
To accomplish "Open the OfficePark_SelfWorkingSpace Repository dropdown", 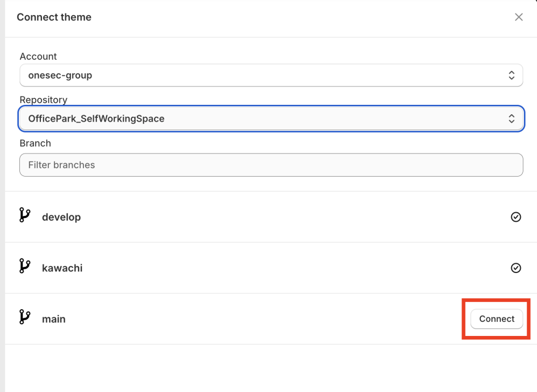I will [262, 119].
